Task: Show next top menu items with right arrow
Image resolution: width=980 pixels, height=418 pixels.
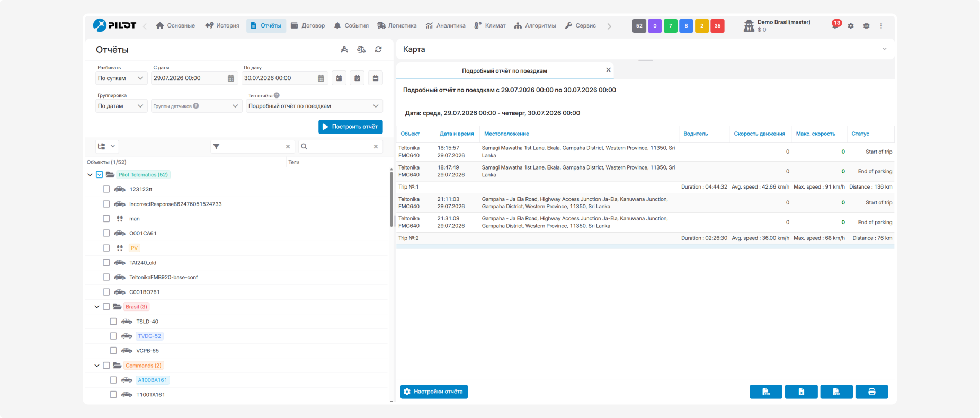Action: point(609,26)
